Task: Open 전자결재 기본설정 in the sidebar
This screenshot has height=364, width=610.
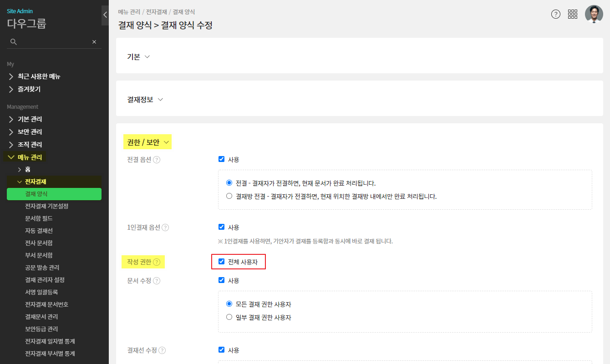Action: point(46,206)
